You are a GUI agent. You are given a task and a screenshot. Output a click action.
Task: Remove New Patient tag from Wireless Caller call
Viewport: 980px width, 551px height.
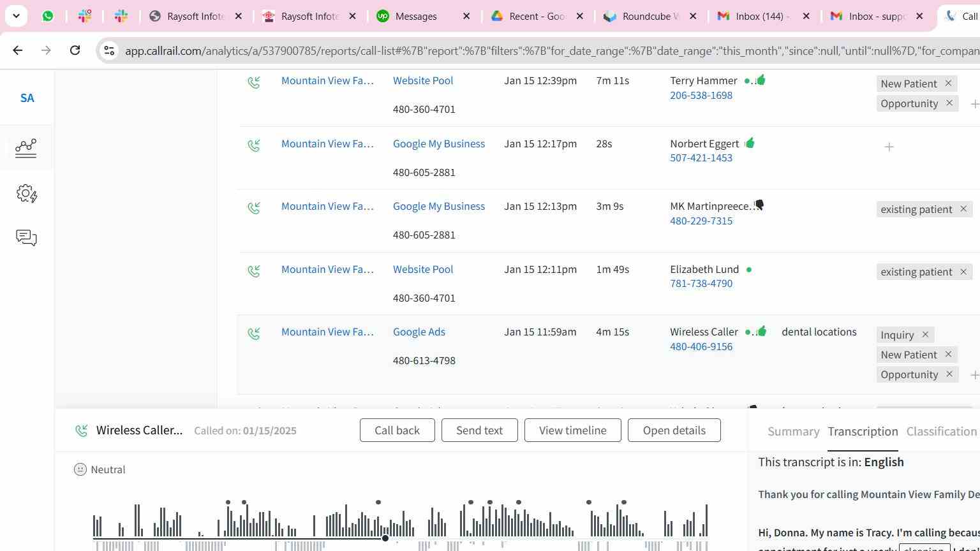[948, 355]
